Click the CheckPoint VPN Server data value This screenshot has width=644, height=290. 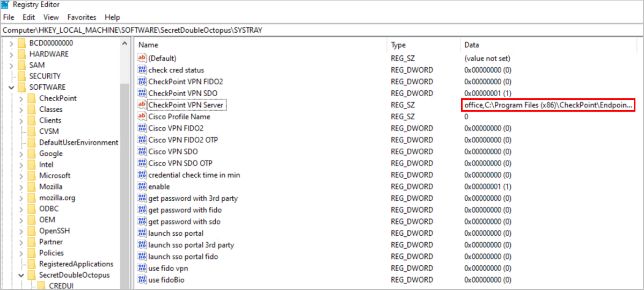point(548,105)
